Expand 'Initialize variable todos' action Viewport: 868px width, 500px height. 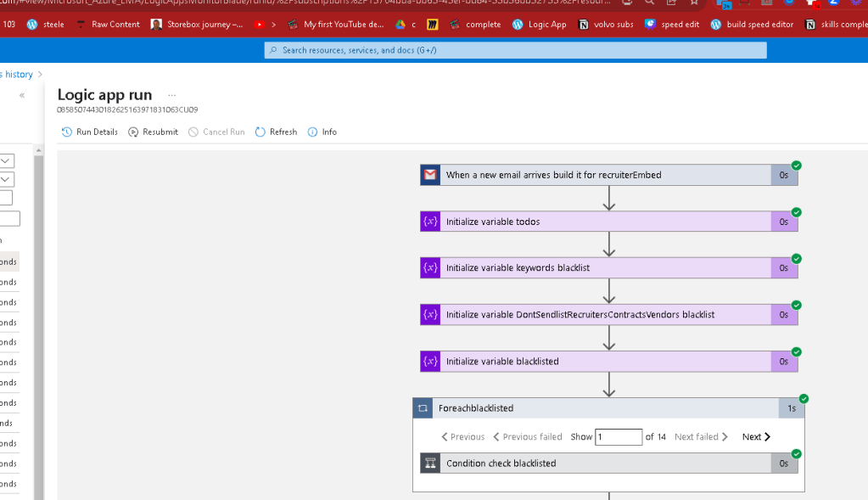pos(609,222)
